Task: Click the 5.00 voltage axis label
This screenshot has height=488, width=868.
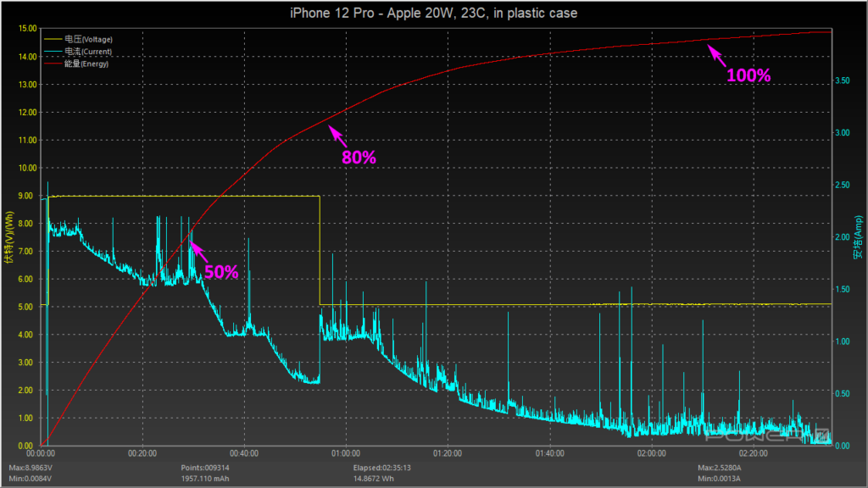Action: click(25, 307)
